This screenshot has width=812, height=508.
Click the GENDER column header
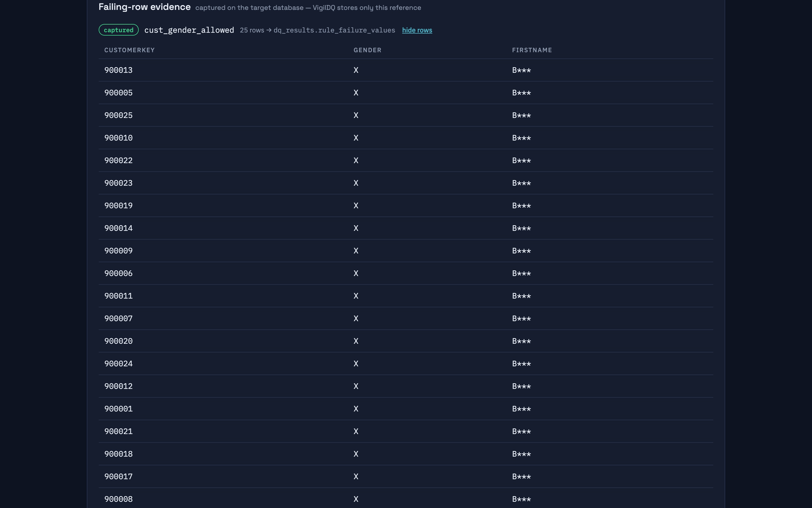coord(367,50)
